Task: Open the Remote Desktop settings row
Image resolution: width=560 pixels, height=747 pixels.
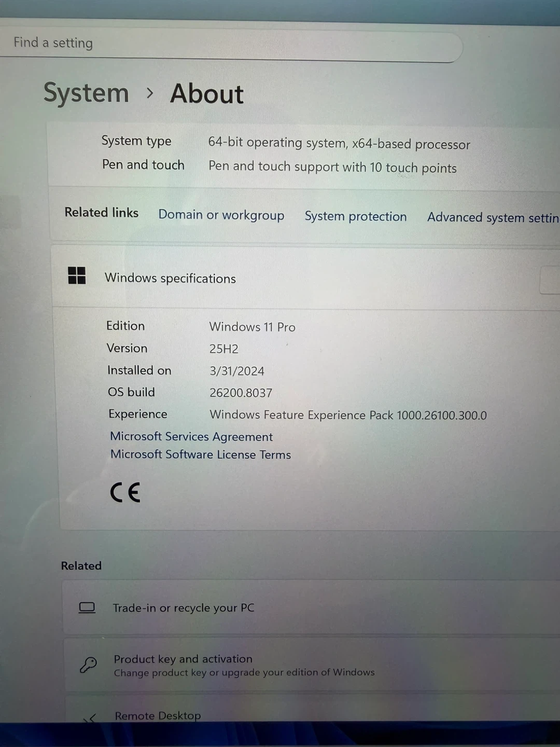Action: 311,715
